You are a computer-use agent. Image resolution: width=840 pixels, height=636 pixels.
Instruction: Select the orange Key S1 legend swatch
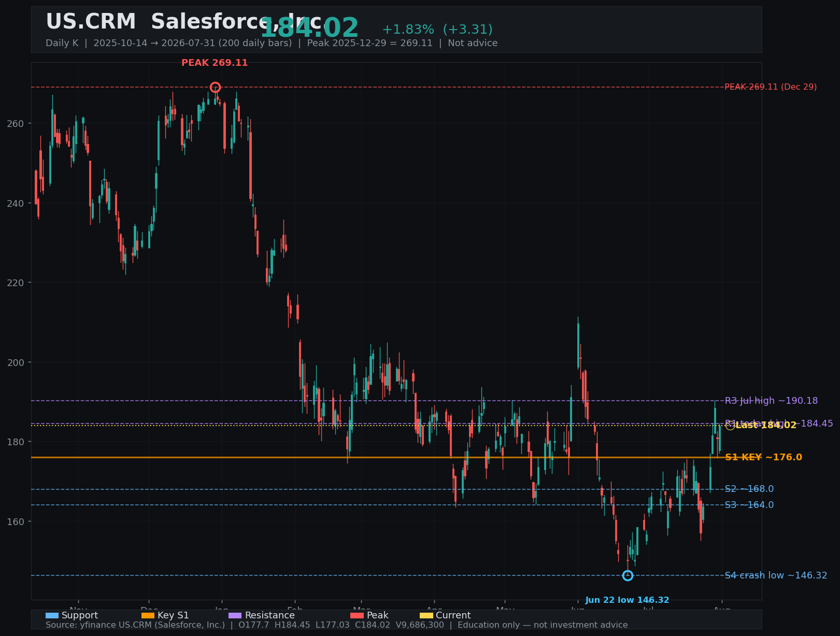[x=148, y=615]
